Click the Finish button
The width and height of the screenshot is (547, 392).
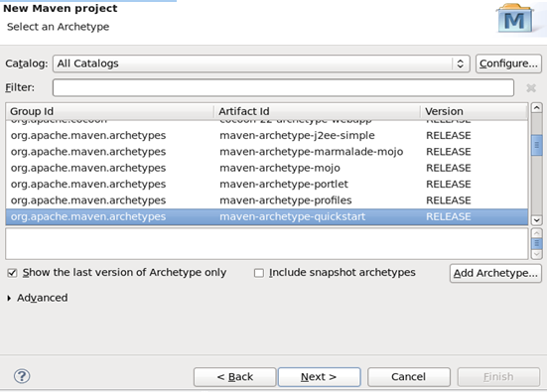[498, 377]
